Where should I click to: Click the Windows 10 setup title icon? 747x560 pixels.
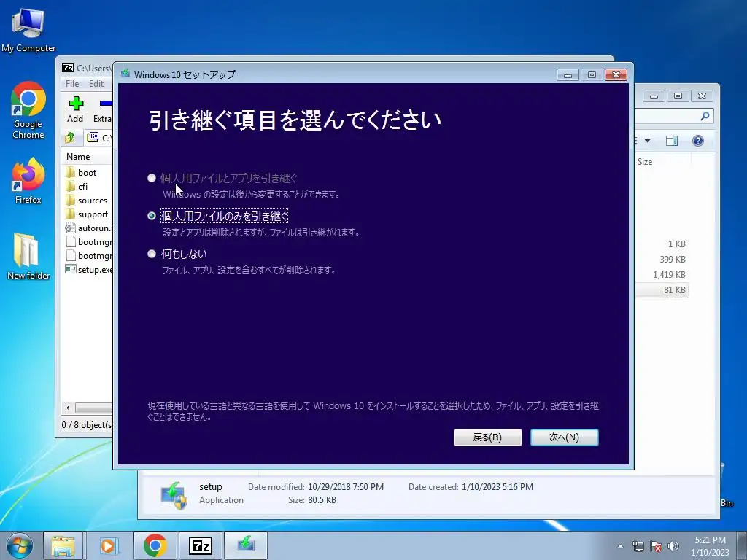125,74
